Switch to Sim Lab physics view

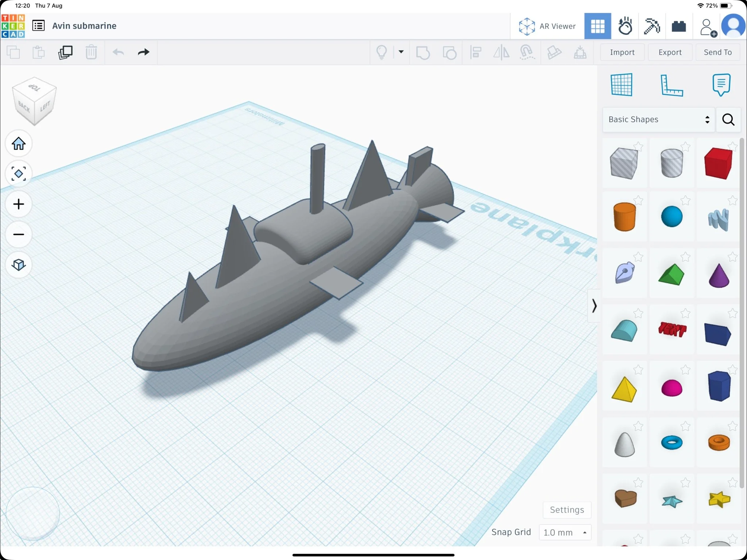click(x=625, y=26)
